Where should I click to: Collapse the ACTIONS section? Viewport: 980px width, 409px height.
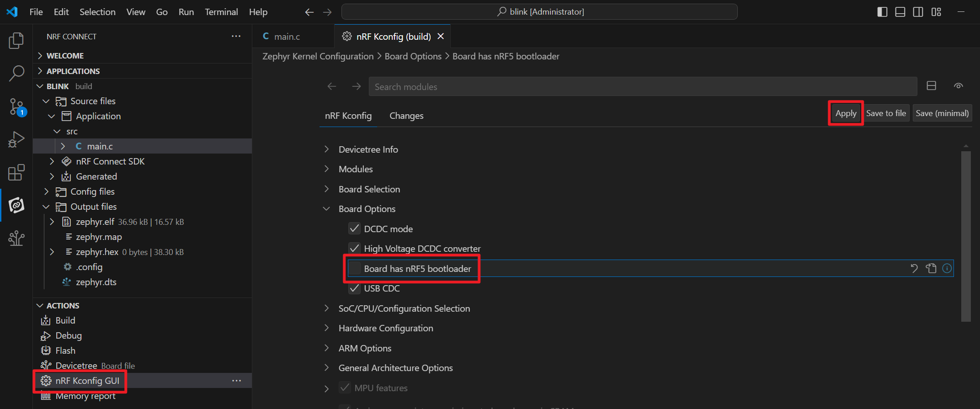[40, 305]
